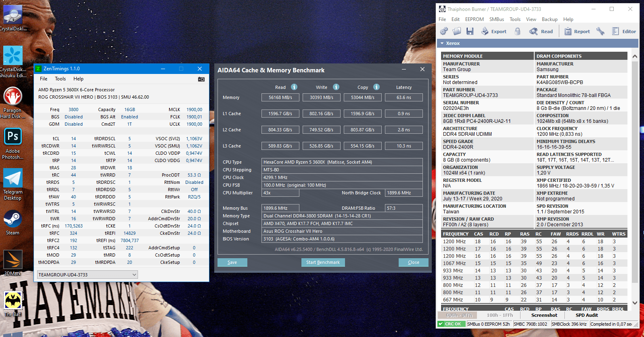
Task: Click the info icon next to Read column
Action: point(294,87)
